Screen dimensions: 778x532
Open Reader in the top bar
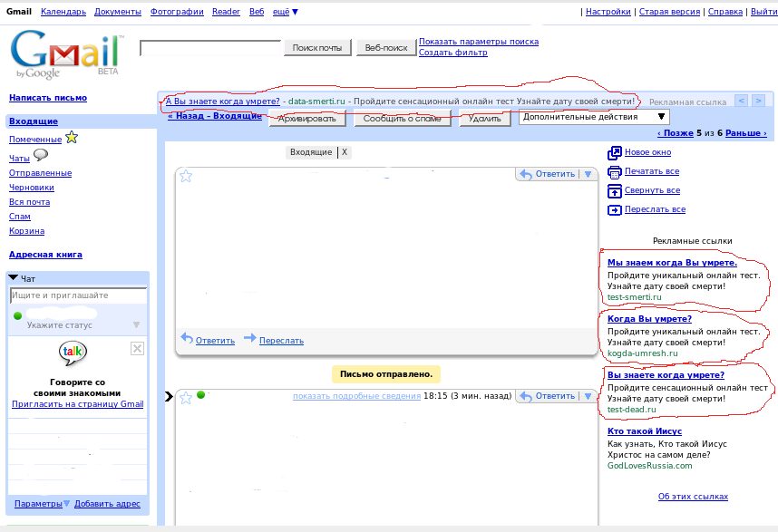pyautogui.click(x=227, y=12)
